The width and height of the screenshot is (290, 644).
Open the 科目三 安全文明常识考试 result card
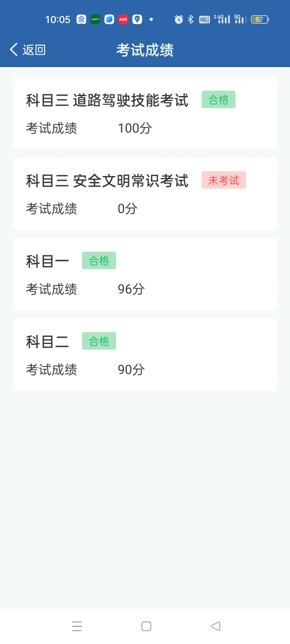coord(145,193)
